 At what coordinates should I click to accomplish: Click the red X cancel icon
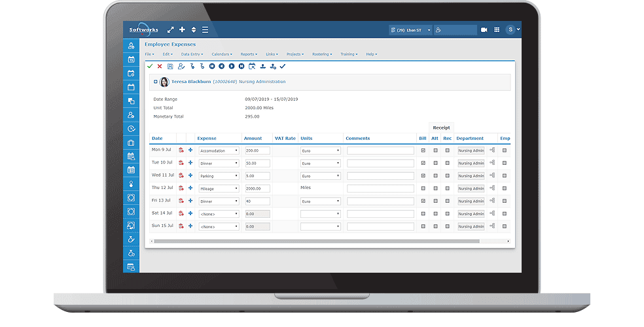[160, 66]
